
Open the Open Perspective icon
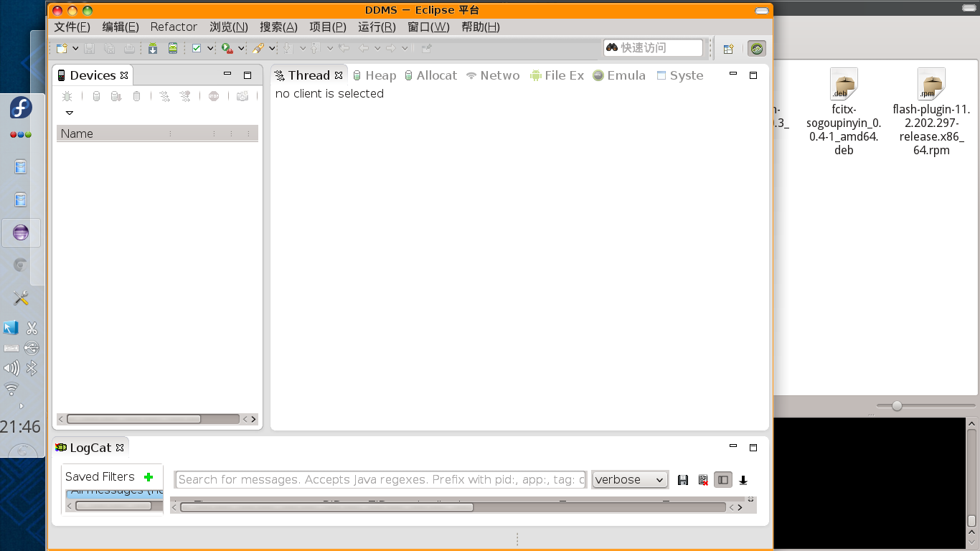tap(728, 48)
